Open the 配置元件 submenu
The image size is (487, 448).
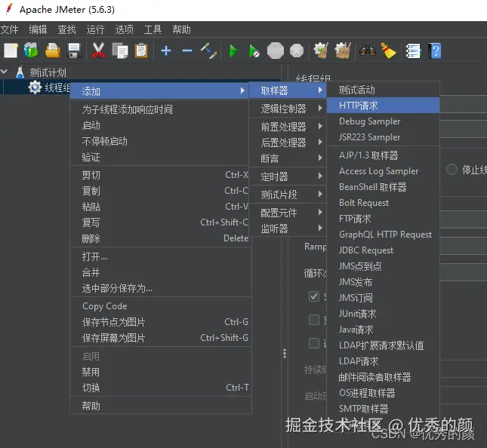coord(288,213)
